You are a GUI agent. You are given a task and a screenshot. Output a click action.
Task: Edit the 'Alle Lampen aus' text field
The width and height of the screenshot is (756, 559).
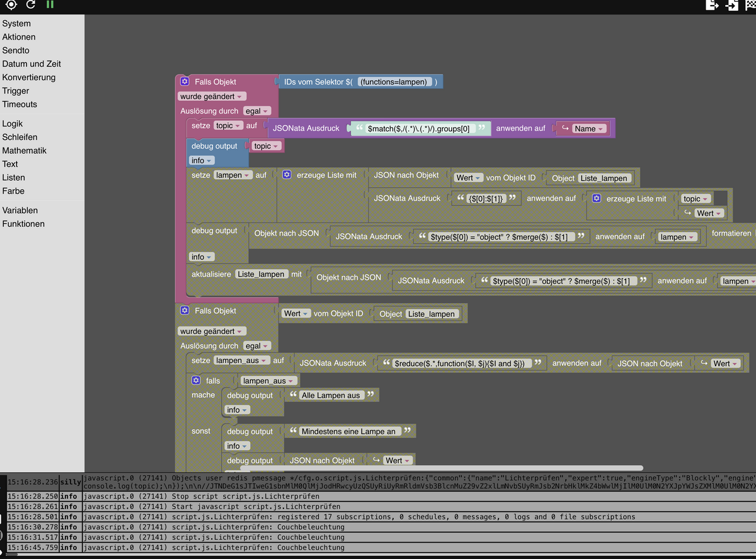click(330, 395)
